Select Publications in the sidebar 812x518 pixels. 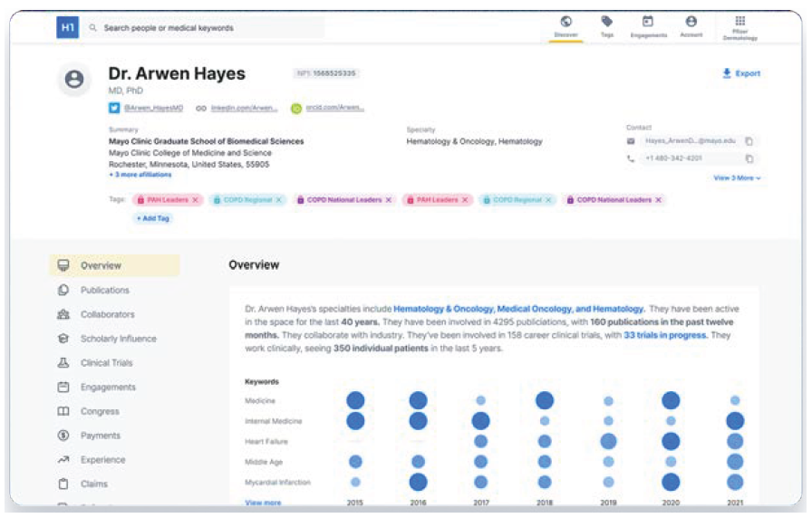point(104,291)
